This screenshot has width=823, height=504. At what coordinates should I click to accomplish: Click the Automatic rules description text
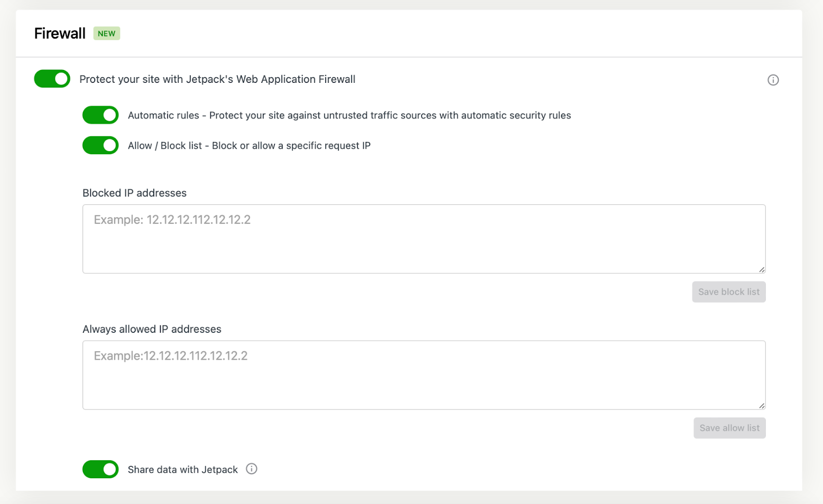click(349, 115)
